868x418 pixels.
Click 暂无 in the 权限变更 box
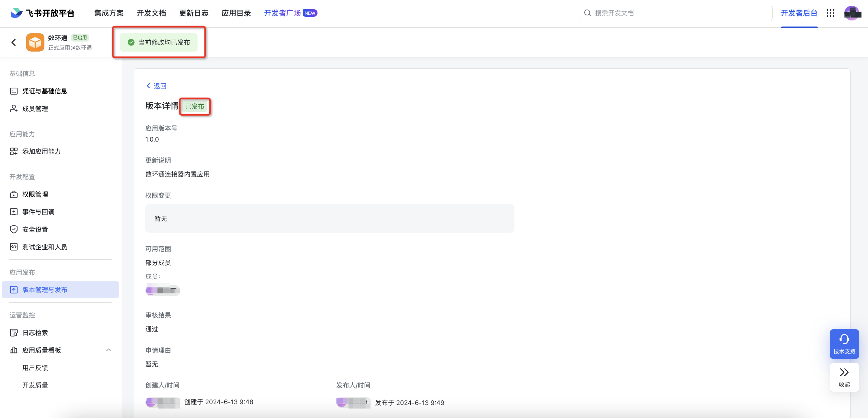[x=161, y=219]
